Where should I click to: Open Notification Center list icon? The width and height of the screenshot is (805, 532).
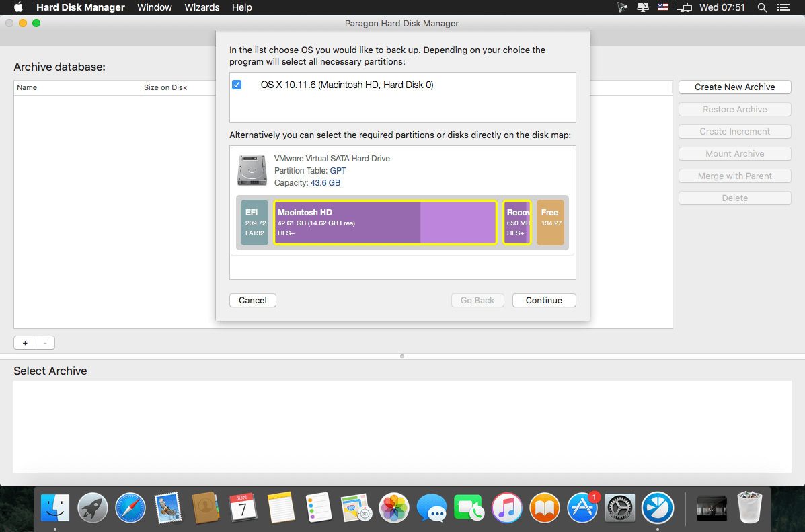coord(783,7)
